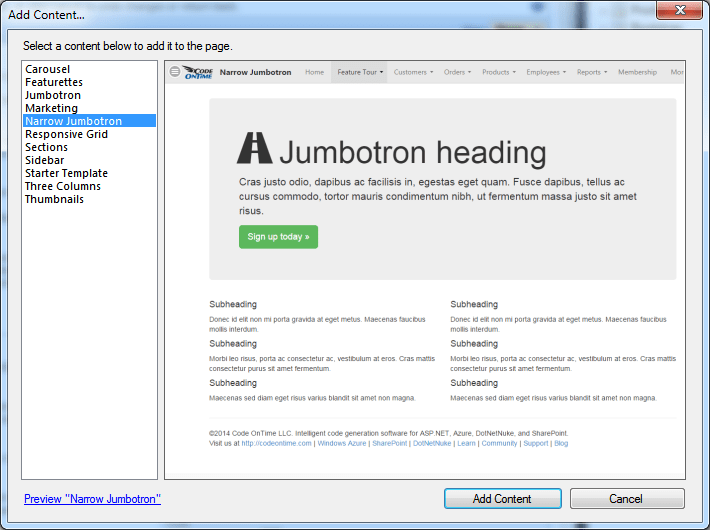
Task: Click the road icon beside Jumbotron heading
Action: 254,148
